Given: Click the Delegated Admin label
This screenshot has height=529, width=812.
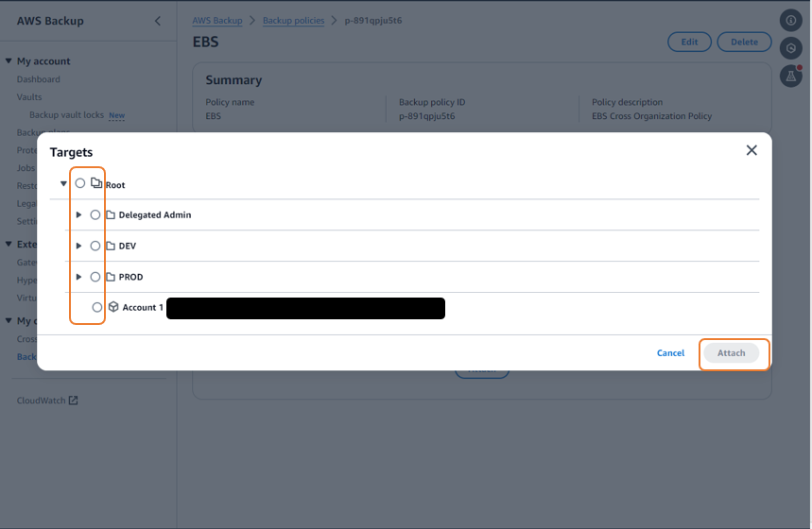Looking at the screenshot, I should [155, 214].
